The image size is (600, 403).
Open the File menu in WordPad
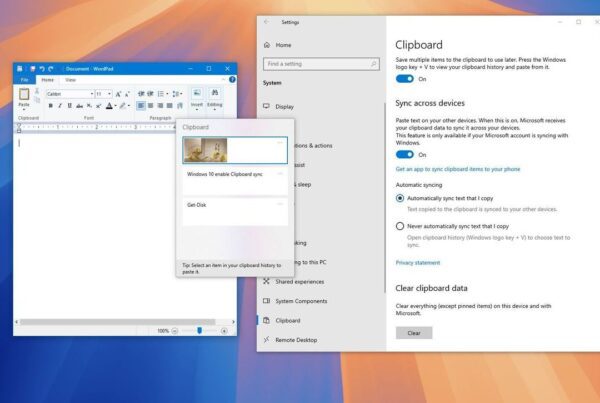click(24, 80)
